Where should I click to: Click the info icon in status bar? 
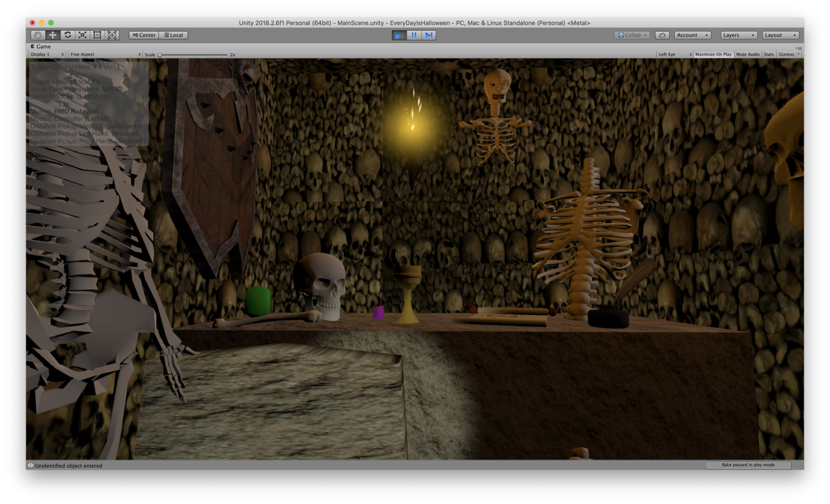coord(31,466)
